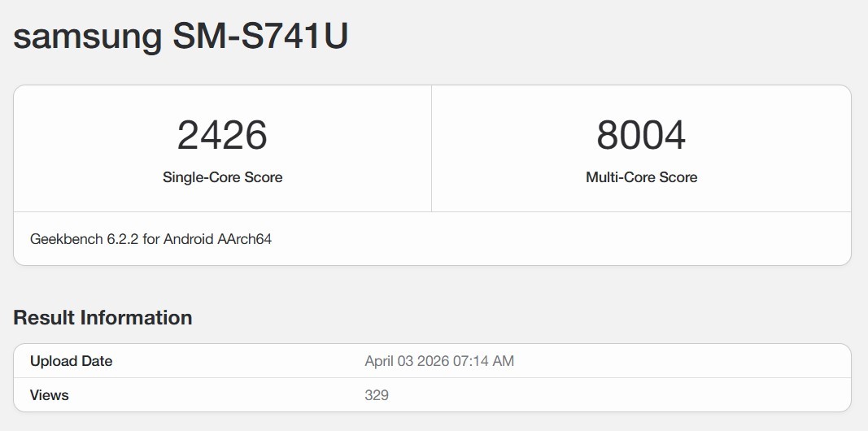Viewport: 868px width, 431px height.
Task: Click the word "for" in Geekbench version line
Action: [152, 239]
